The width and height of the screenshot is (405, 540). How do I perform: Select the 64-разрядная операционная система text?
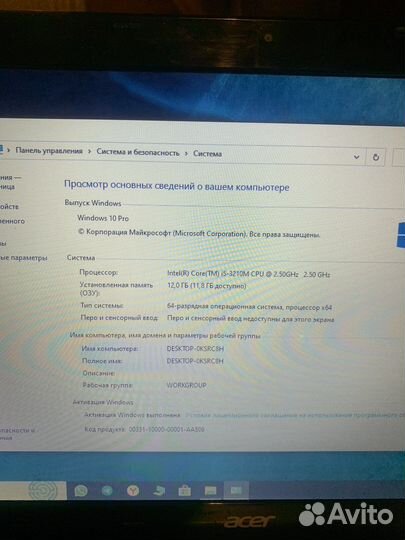pyautogui.click(x=249, y=307)
